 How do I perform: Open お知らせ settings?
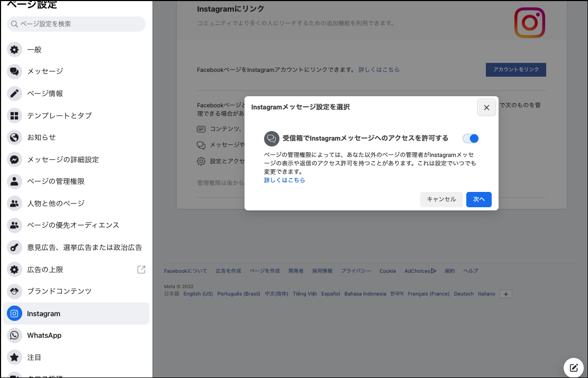tap(76, 137)
